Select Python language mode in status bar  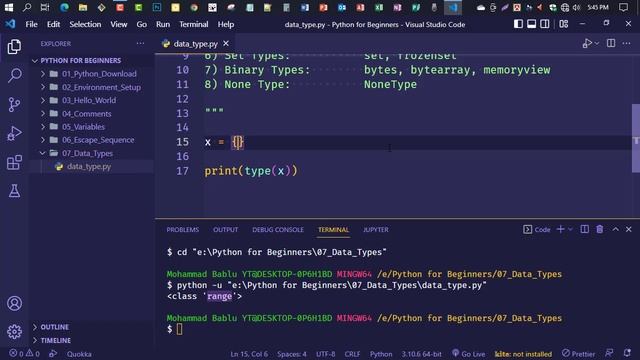(381, 354)
